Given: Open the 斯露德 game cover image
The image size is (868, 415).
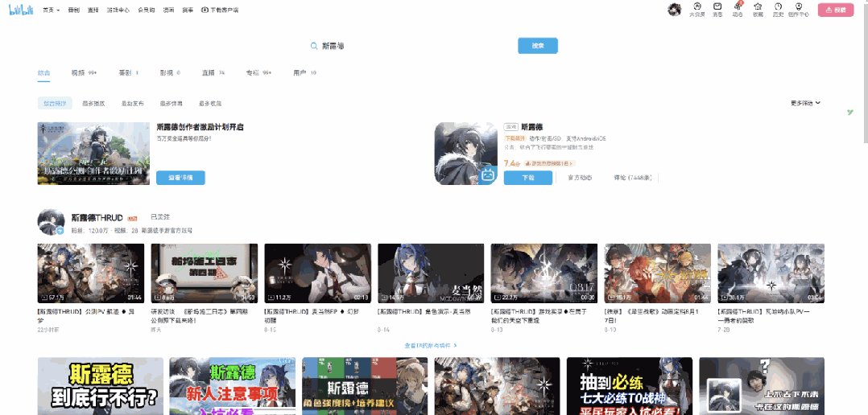Looking at the screenshot, I should point(466,154).
